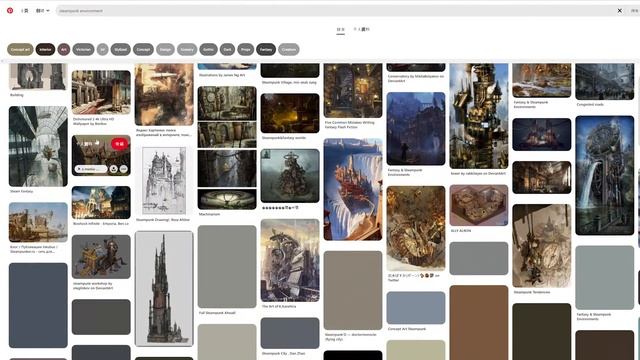This screenshot has height=360, width=640.
Task: Open the floating city waterfall pin
Action: pyautogui.click(x=353, y=189)
